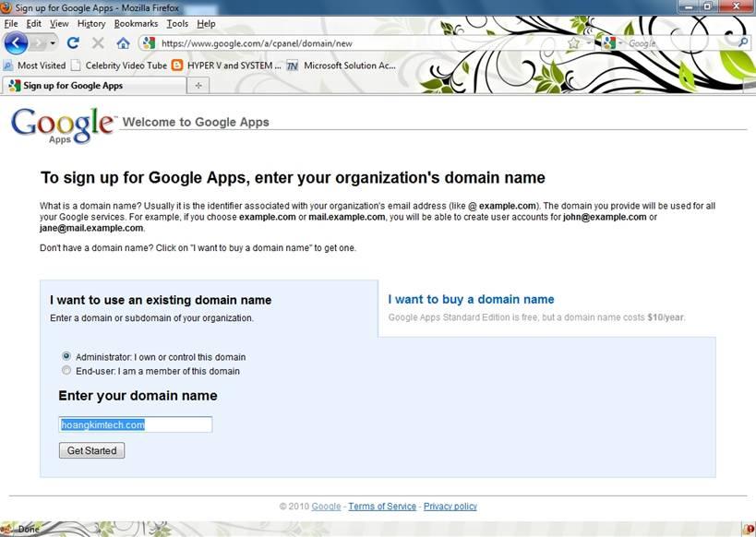Click the search engine Google icon
The image size is (756, 537).
609,43
